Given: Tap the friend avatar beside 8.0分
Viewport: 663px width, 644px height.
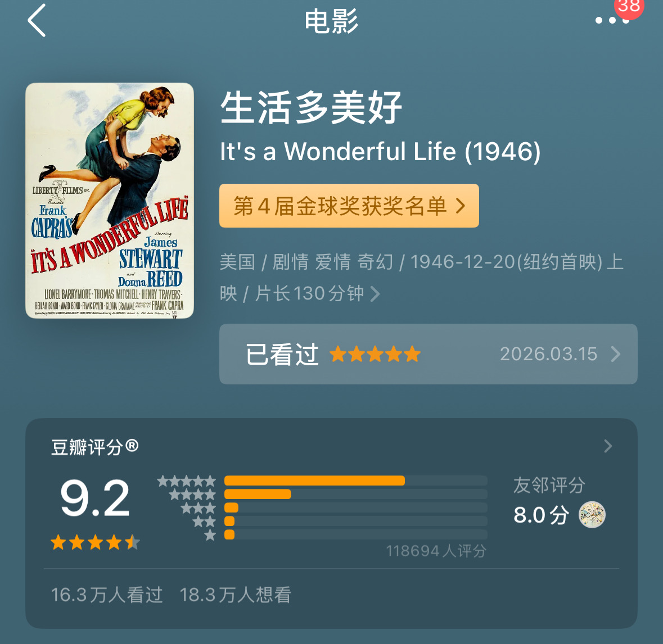Looking at the screenshot, I should click(x=592, y=515).
